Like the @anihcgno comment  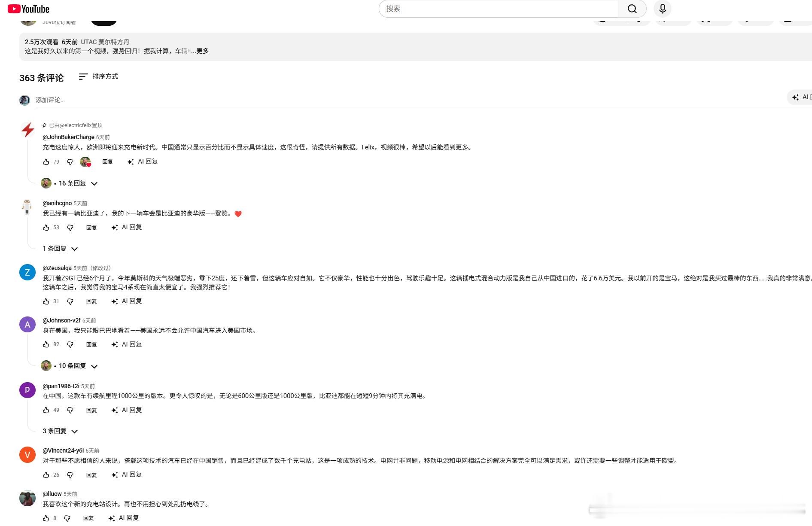pyautogui.click(x=46, y=228)
